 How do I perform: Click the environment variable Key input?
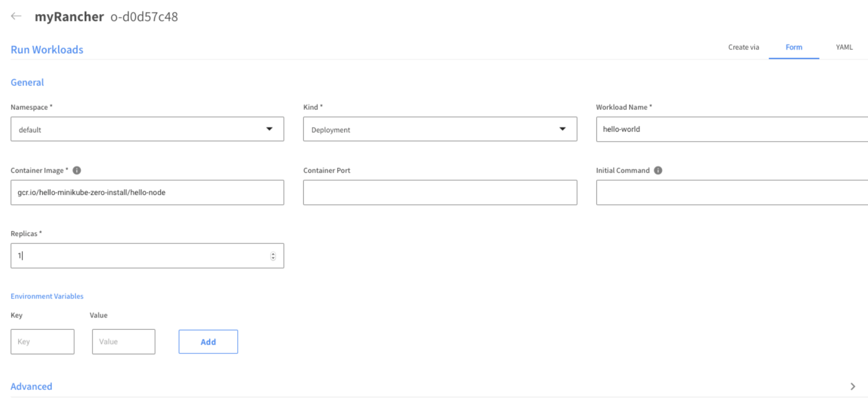point(42,342)
